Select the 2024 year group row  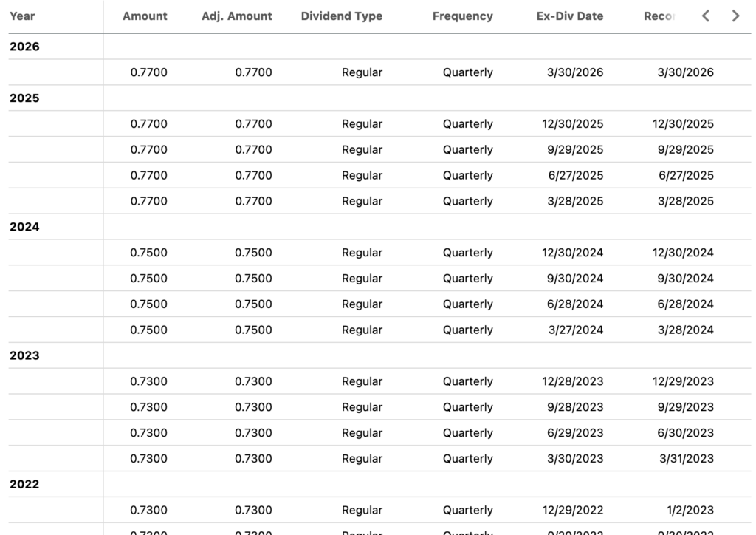[x=380, y=227]
